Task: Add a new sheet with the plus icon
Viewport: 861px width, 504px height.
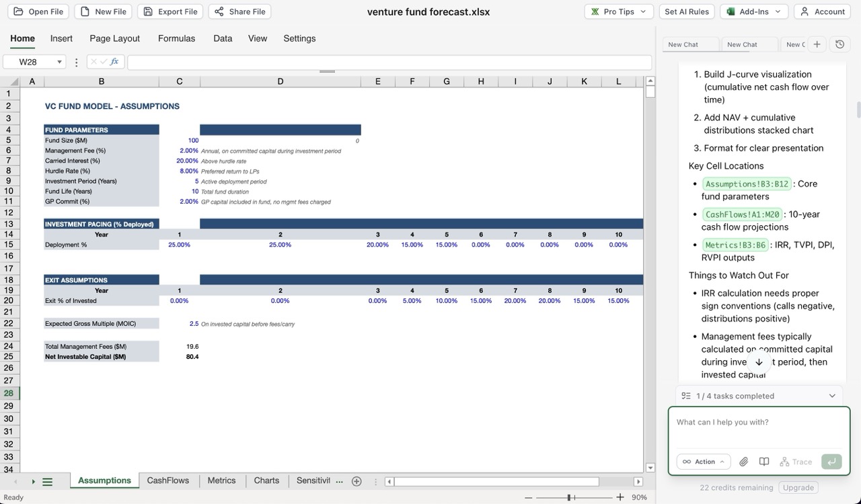Action: [x=357, y=480]
